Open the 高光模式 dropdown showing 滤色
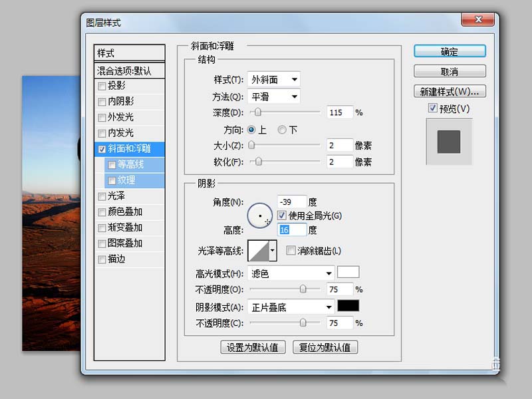 pyautogui.click(x=291, y=273)
